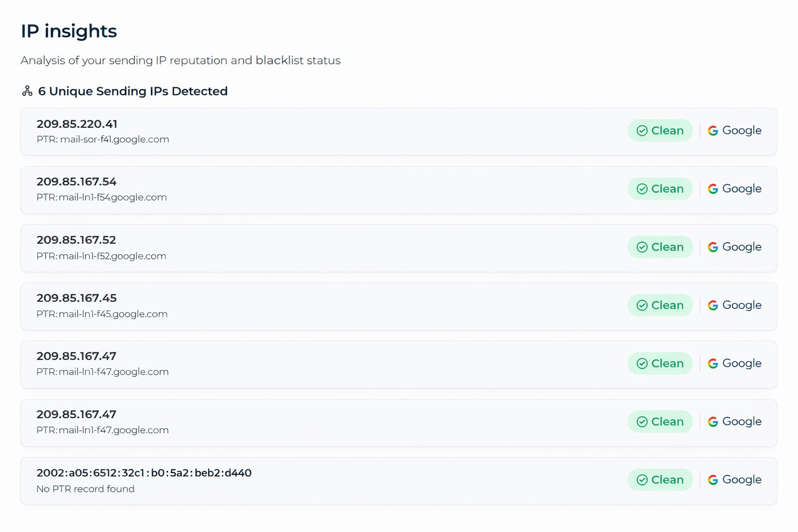Image resolution: width=798 pixels, height=532 pixels.
Task: Select the IP address 209.85.167.52
Action: pyautogui.click(x=76, y=240)
